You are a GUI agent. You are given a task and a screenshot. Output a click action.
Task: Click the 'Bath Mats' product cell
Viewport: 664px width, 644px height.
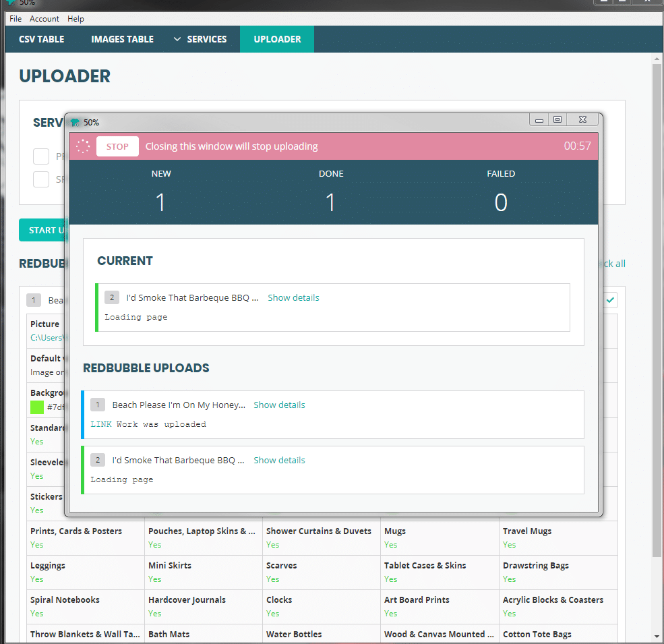point(204,634)
